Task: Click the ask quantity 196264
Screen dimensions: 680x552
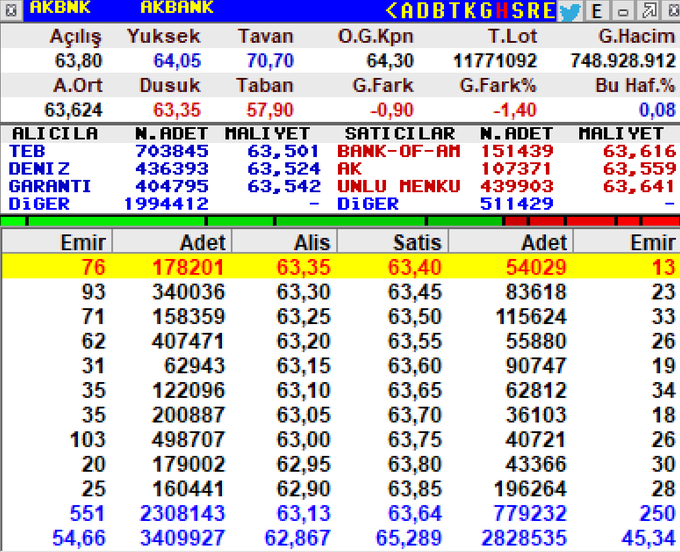Action: point(530,489)
